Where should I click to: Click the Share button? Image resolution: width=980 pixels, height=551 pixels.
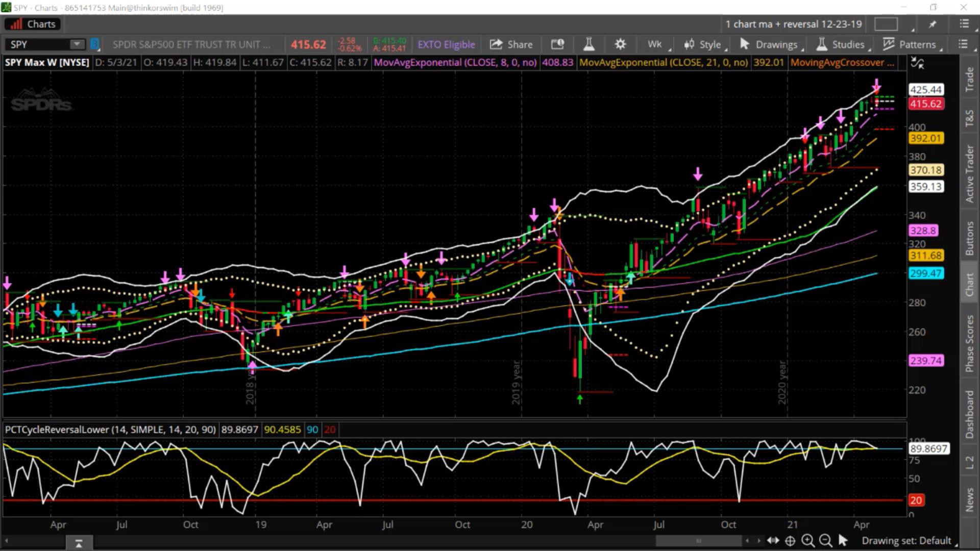511,44
